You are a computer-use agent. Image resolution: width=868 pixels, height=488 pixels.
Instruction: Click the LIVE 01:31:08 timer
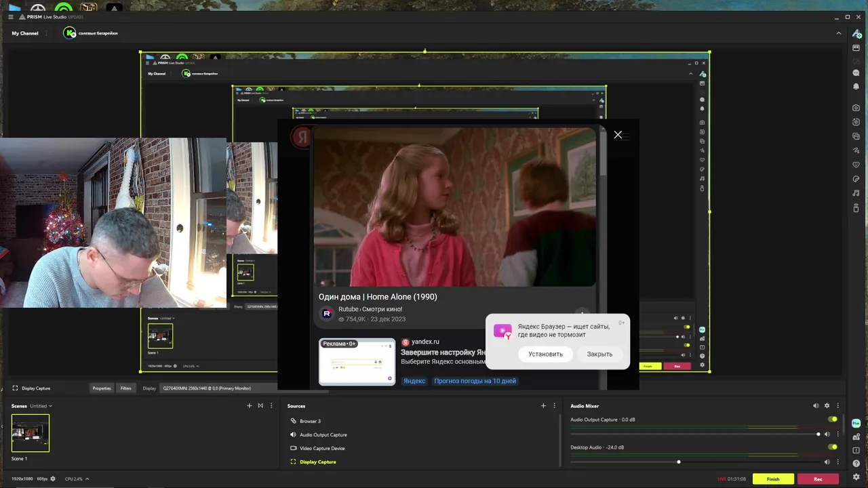pyautogui.click(x=732, y=479)
